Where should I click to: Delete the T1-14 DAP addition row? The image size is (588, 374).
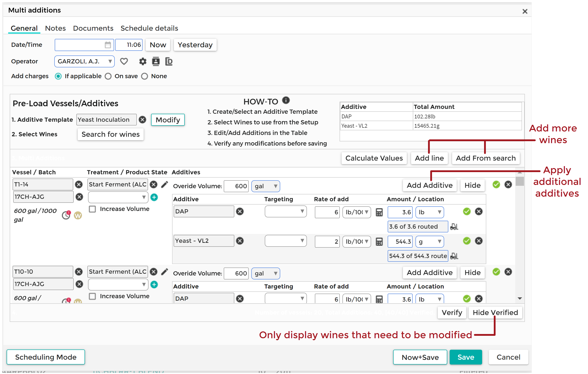pos(479,212)
